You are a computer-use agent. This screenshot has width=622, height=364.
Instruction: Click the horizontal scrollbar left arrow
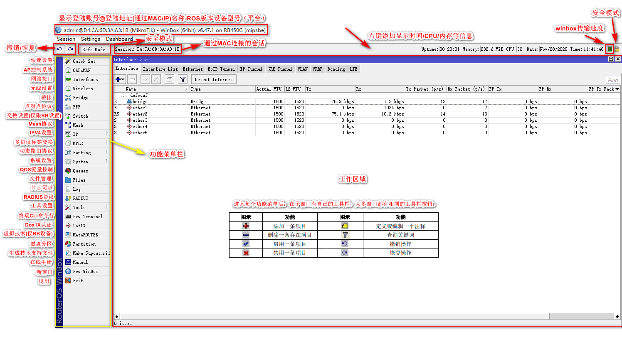(x=117, y=316)
